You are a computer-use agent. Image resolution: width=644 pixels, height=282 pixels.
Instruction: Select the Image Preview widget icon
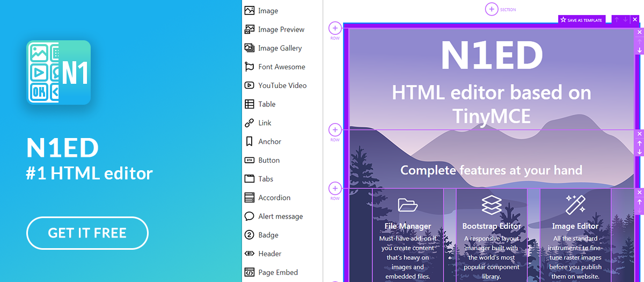(249, 30)
